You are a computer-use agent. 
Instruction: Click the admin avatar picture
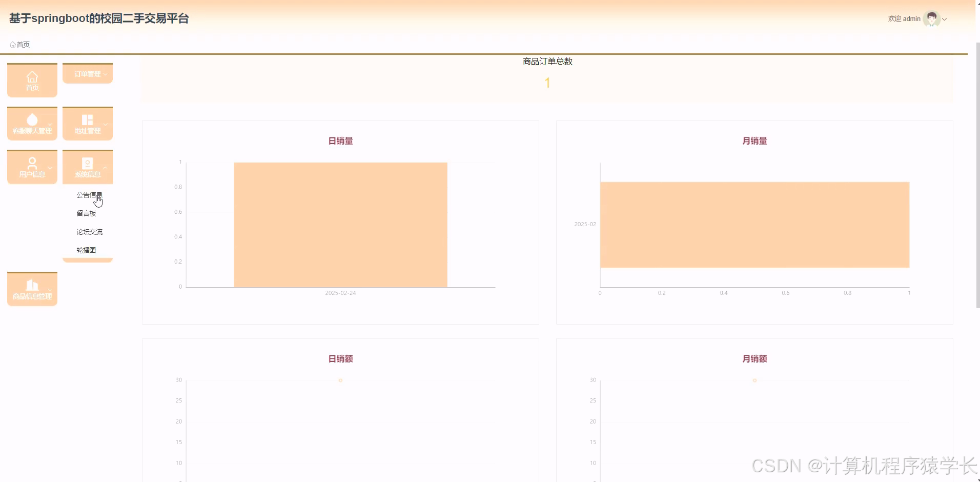coord(932,19)
